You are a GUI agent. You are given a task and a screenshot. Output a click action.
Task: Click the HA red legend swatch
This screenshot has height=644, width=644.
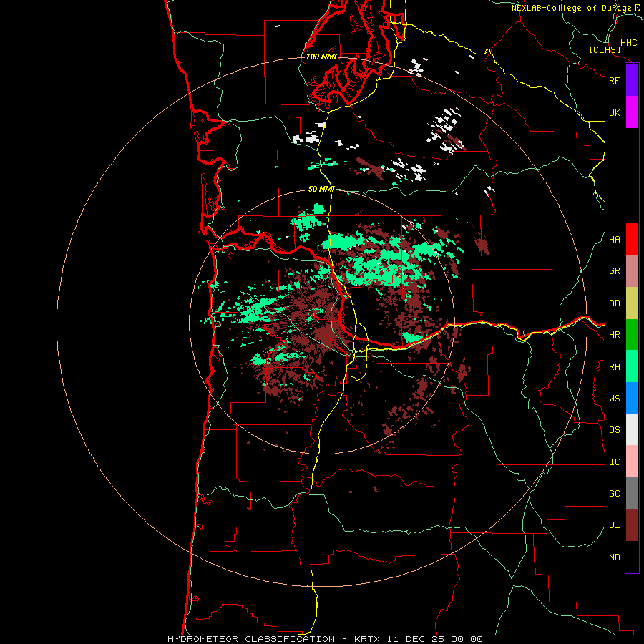[632, 239]
